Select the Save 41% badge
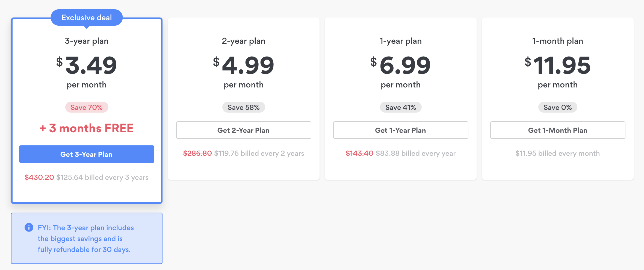Image resolution: width=644 pixels, height=270 pixels. [x=400, y=107]
